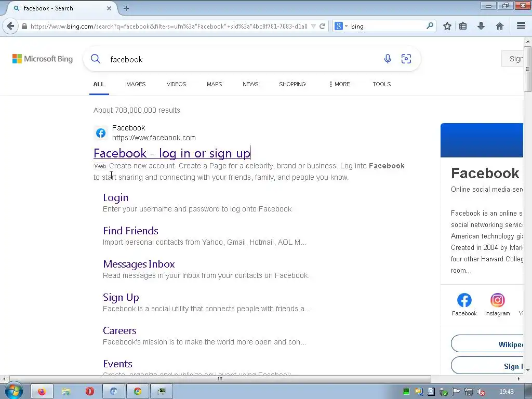
Task: Open file explorer from the taskbar
Action: (66, 392)
